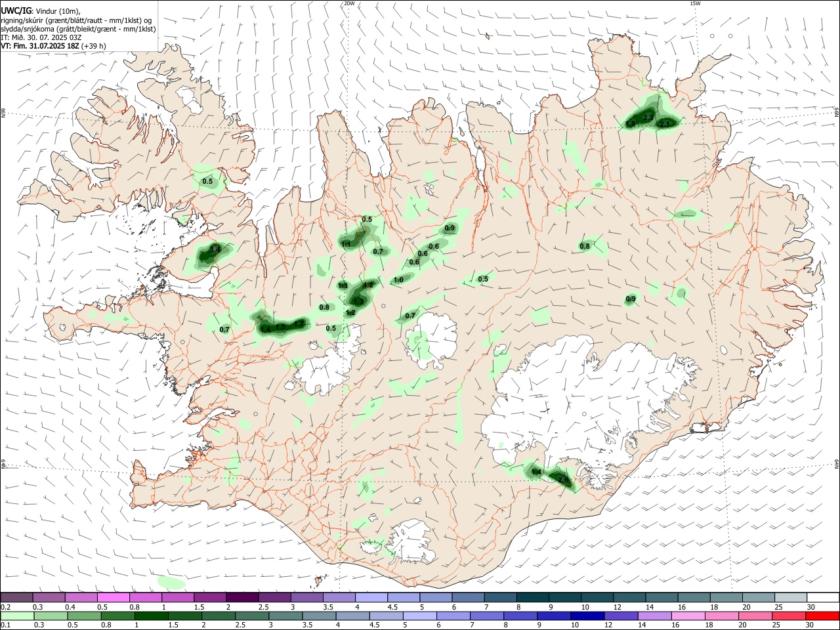
Task: Select the 9 label in the lower legend
Action: [x=539, y=626]
